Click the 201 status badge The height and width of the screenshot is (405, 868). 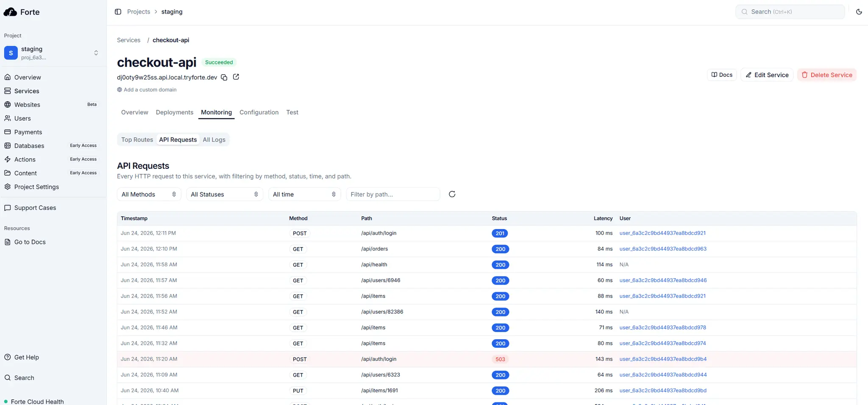coord(500,233)
